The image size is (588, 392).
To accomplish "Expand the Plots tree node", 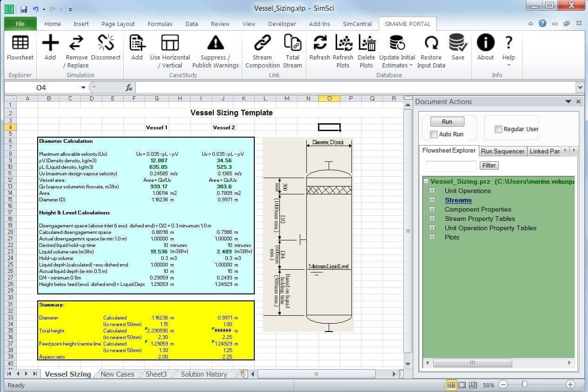I will [x=432, y=237].
